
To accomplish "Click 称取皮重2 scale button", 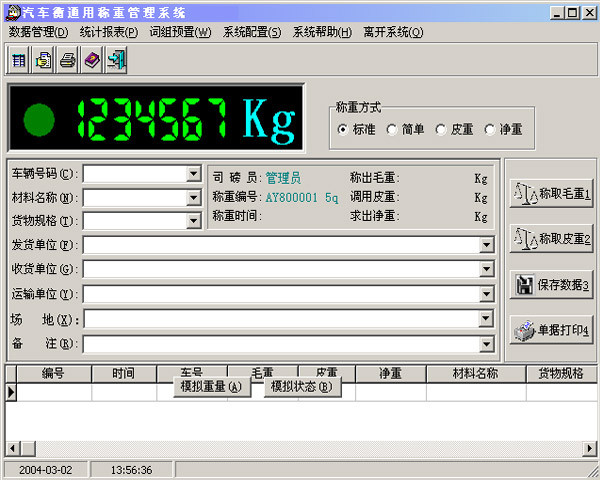I will pos(551,239).
